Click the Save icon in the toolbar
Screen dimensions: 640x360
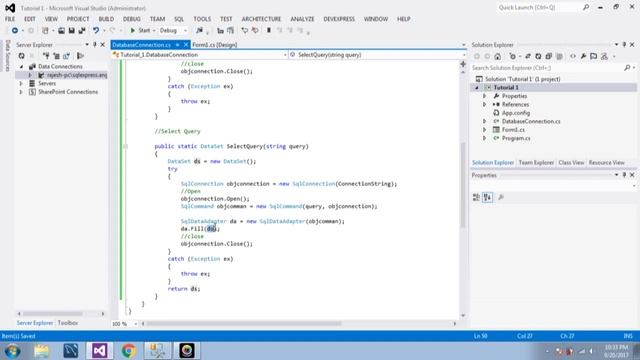tap(71, 30)
